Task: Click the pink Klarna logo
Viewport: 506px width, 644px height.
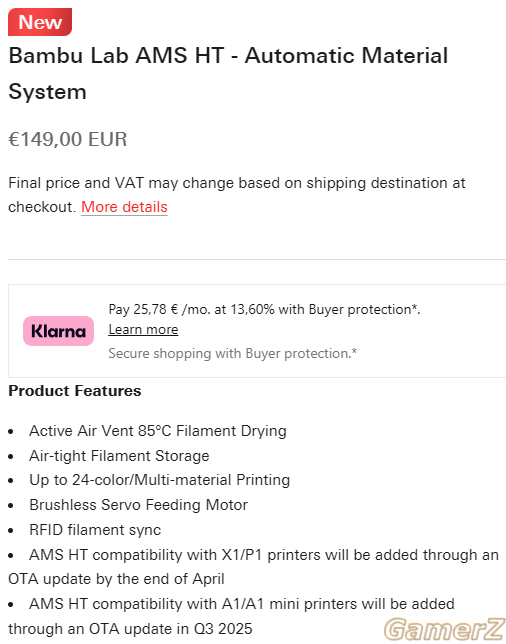Action: [x=58, y=331]
